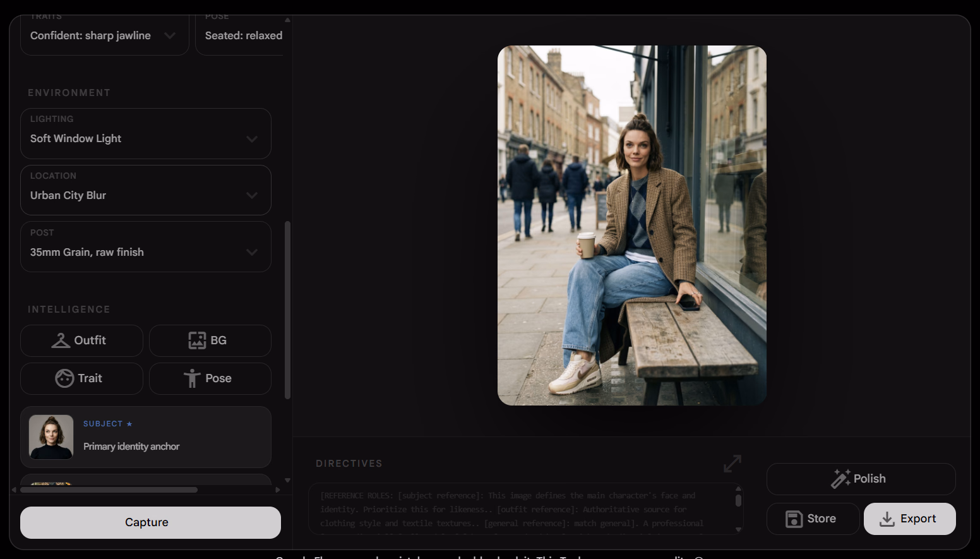Screen dimensions: 980x559
Task: Click the magic wand Polish icon
Action: tap(840, 479)
